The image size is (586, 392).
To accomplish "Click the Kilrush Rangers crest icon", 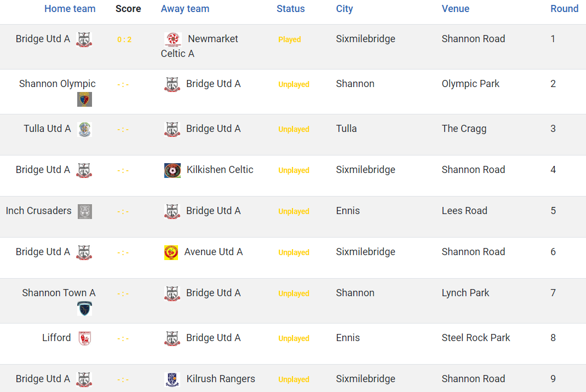I will pos(172,379).
